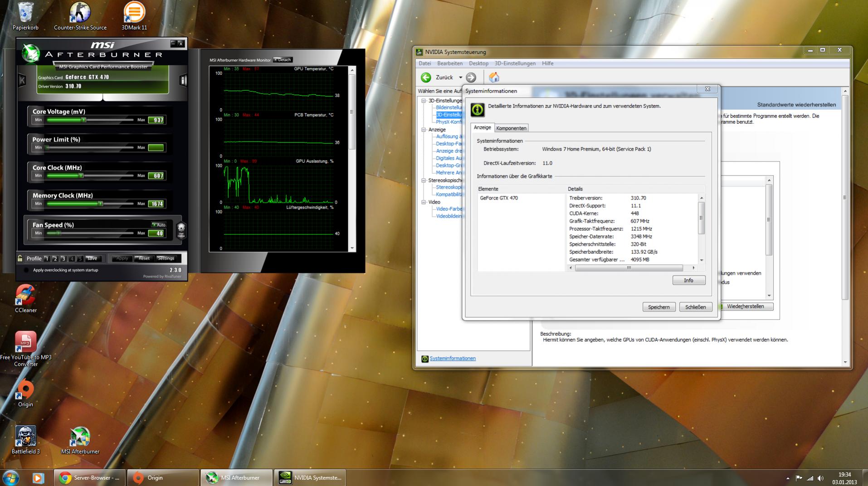Open the Action Center flag tray icon

(x=799, y=478)
